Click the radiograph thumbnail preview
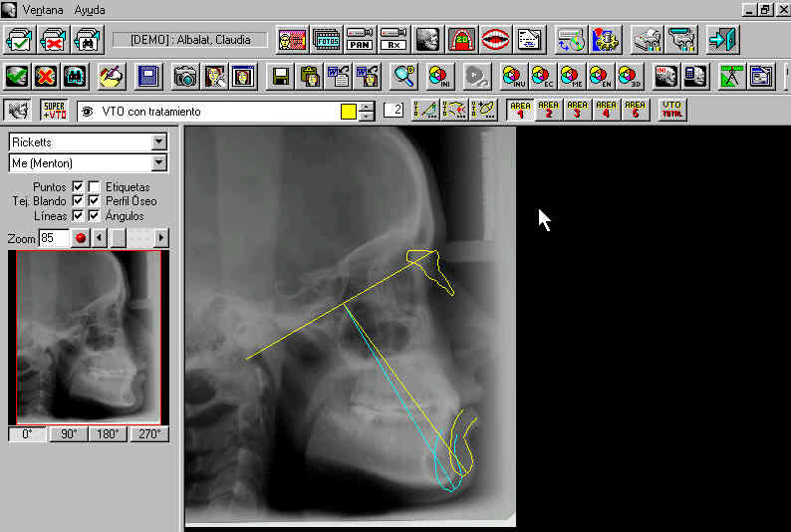Screen dimensions: 791x532 click(x=89, y=338)
